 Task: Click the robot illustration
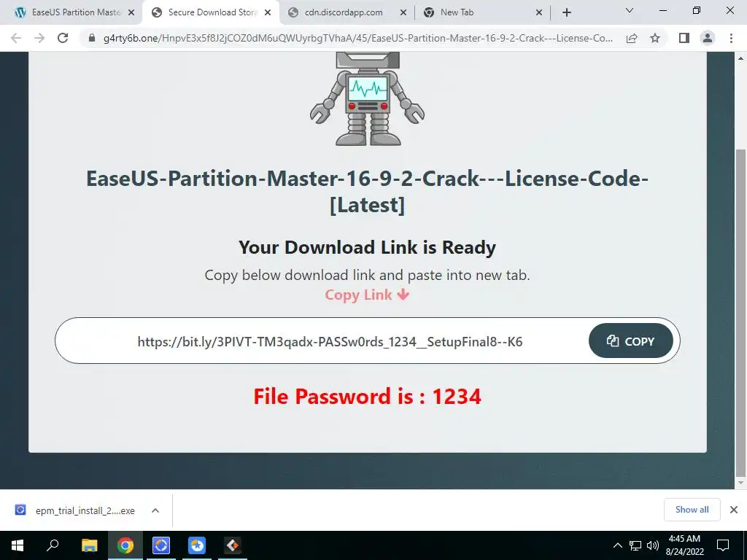tap(368, 98)
